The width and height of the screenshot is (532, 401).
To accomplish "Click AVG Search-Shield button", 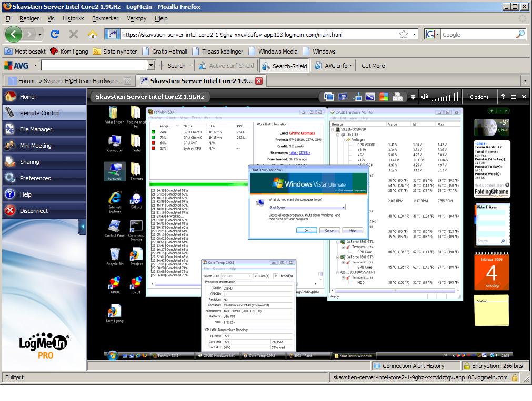I will coord(284,66).
